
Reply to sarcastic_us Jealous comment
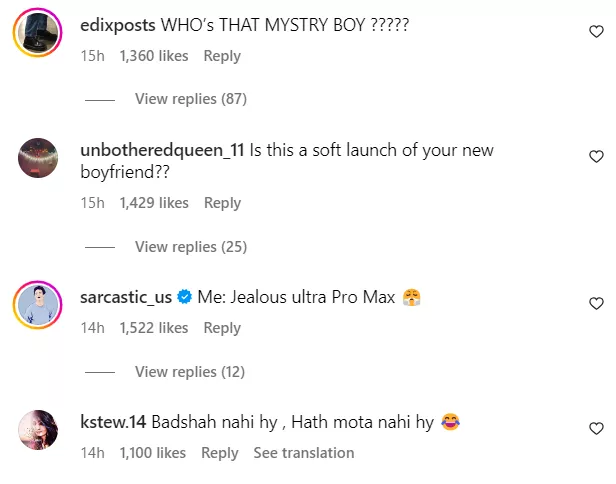coord(222,328)
